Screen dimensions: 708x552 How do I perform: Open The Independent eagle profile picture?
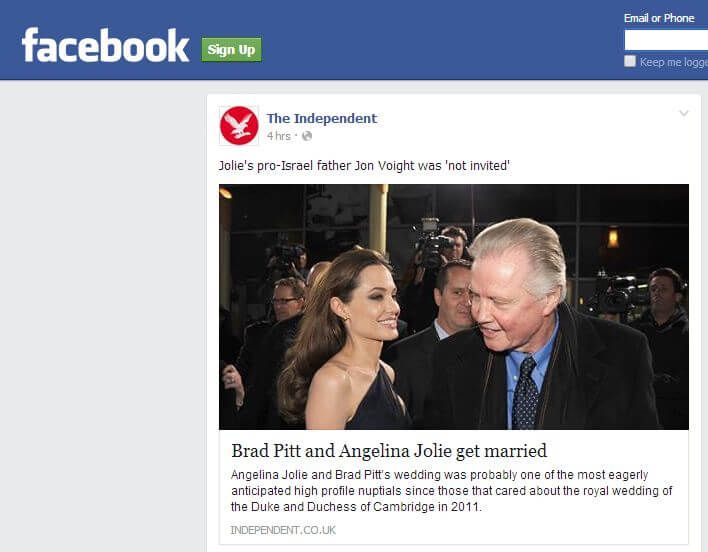point(239,125)
